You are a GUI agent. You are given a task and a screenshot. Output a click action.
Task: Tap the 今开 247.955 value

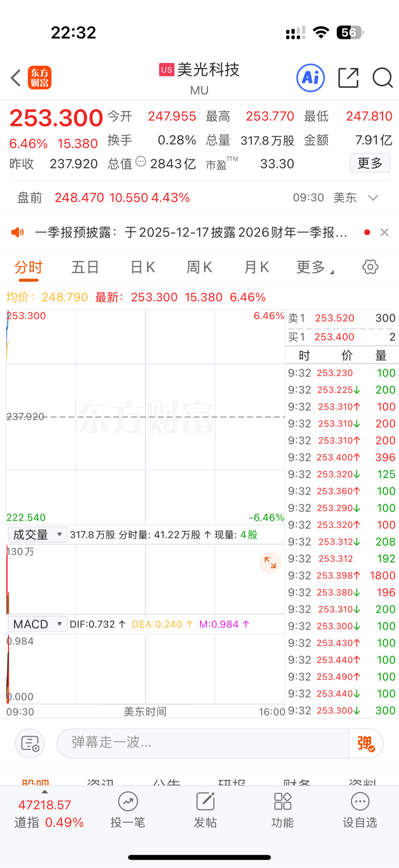172,116
